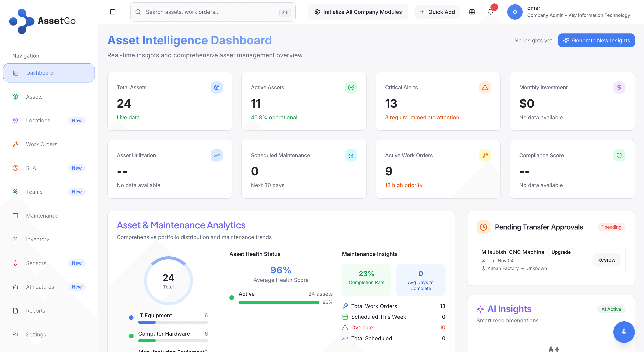Open the apps grid icon in top bar

[x=472, y=12]
